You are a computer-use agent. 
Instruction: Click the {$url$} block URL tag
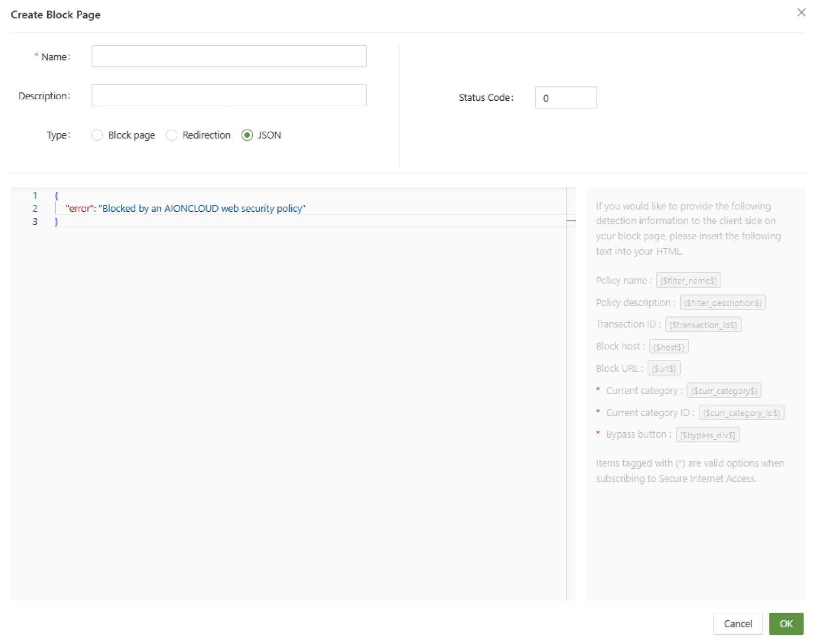664,369
